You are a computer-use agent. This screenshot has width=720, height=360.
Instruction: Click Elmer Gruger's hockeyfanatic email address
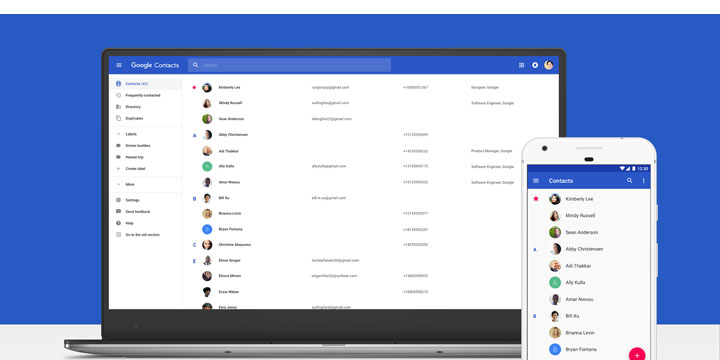335,260
